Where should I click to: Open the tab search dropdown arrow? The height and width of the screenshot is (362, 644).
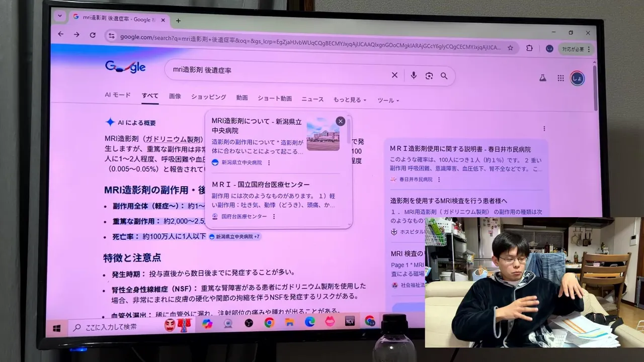click(60, 16)
